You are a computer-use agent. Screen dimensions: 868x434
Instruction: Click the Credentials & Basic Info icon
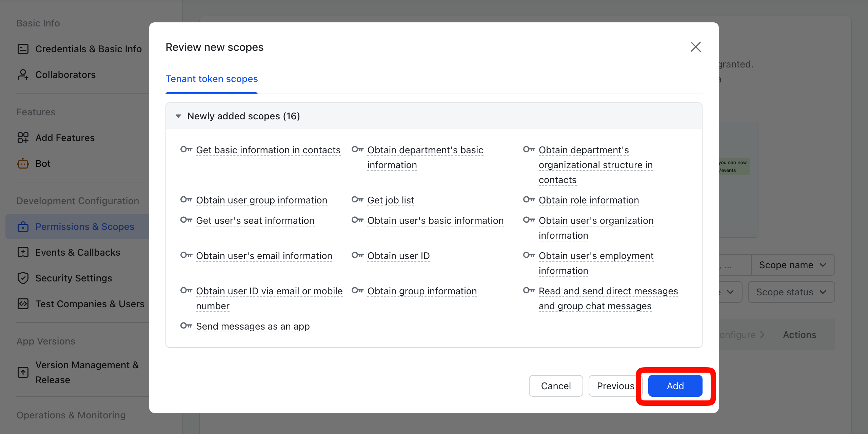[x=23, y=49]
